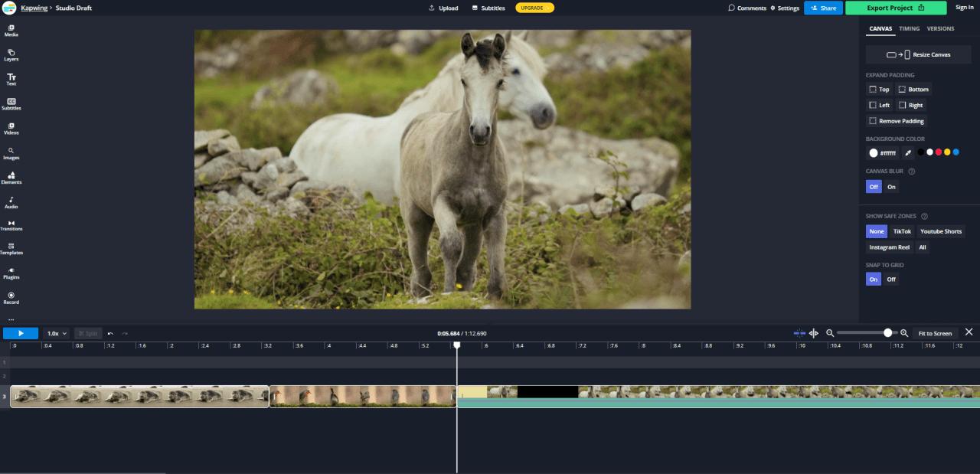
Task: Select TikTok safe zone option
Action: 901,231
